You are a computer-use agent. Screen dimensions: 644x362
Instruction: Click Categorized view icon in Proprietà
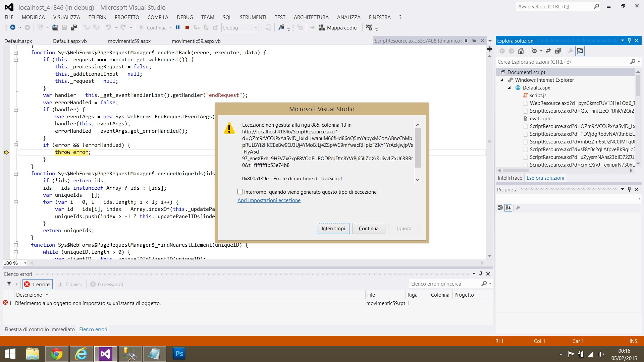(x=500, y=208)
